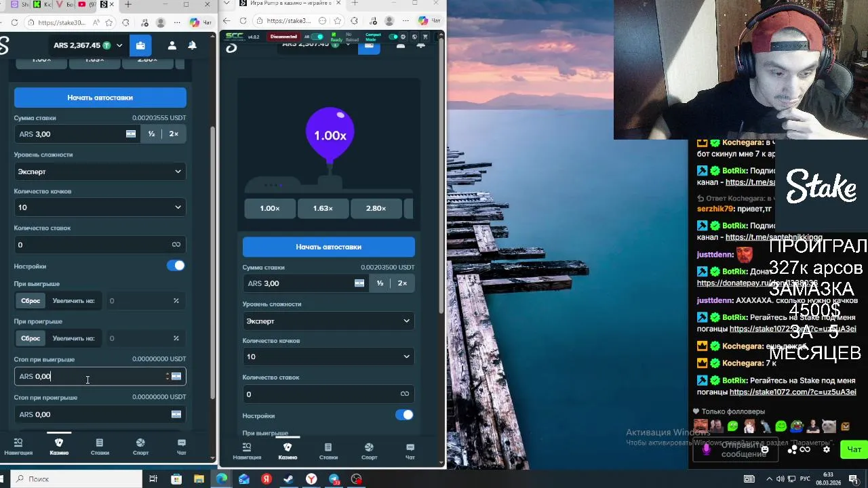Refresh the page in the right browser window
Image resolution: width=868 pixels, height=488 pixels.
243,21
